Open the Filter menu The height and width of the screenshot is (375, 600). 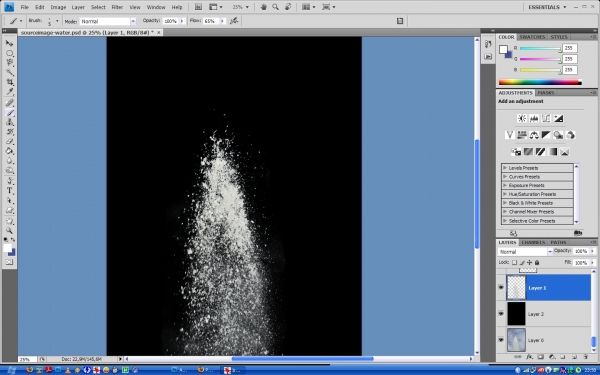117,7
